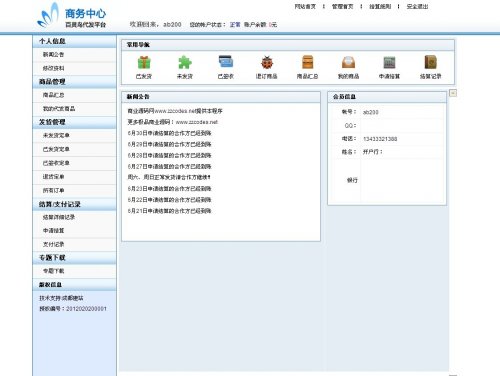
Task: Open 未发货 via the green puzzle piece icon
Action: tap(185, 63)
